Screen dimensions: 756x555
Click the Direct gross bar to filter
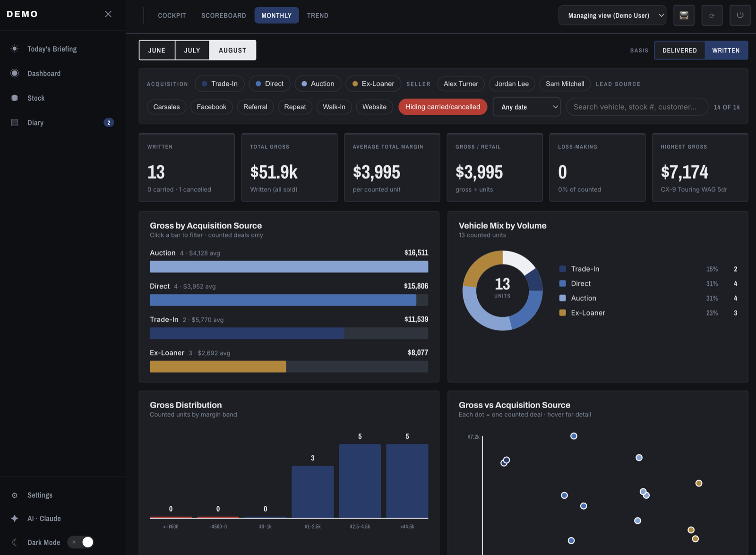pos(289,300)
